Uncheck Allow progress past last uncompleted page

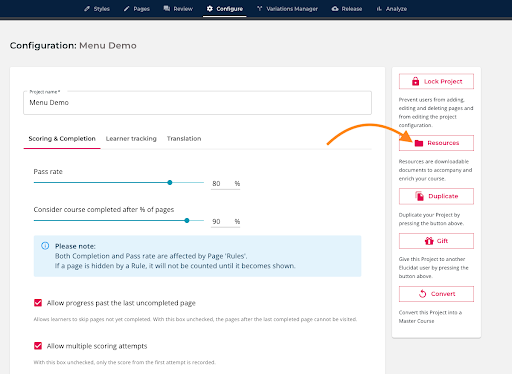(38, 303)
